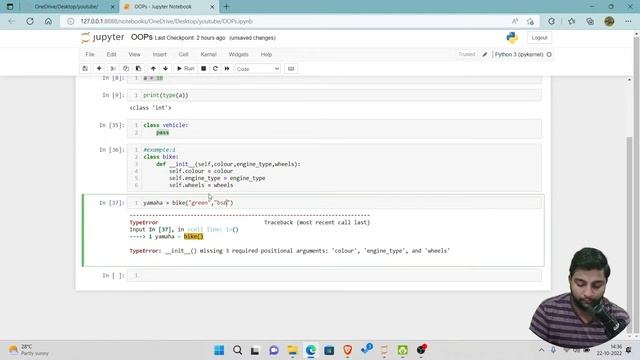Viewport: 640px width, 360px height.
Task: Click the empty last code cell
Action: click(334, 276)
